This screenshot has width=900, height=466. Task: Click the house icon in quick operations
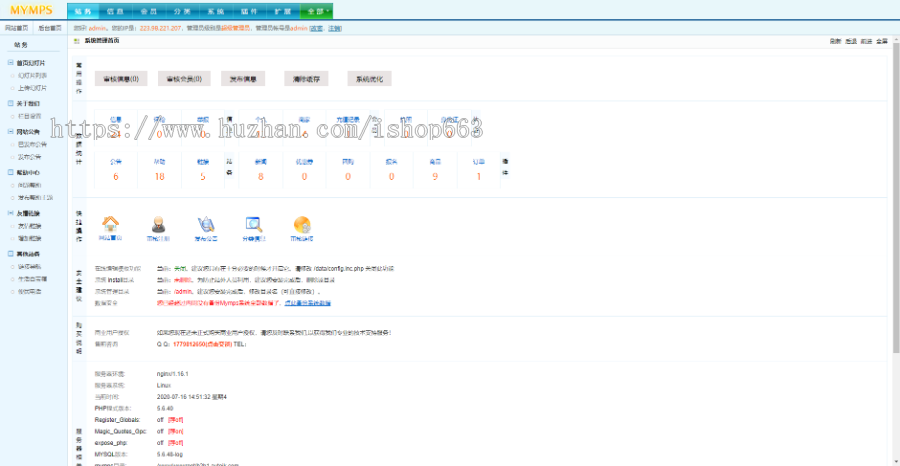click(111, 225)
